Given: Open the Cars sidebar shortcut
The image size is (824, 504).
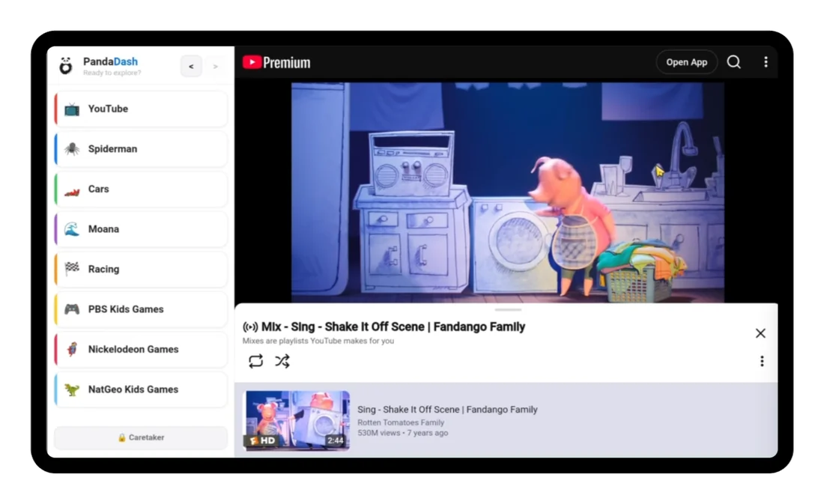Looking at the screenshot, I should [x=141, y=189].
